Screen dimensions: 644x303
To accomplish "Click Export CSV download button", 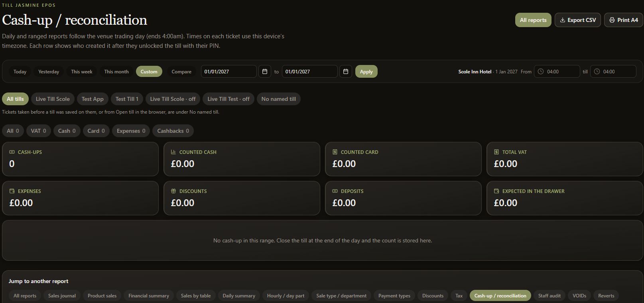I will (578, 20).
